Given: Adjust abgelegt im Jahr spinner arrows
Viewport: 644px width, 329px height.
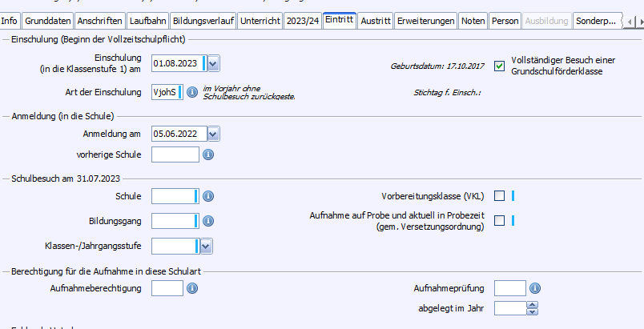Looking at the screenshot, I should [532, 308].
